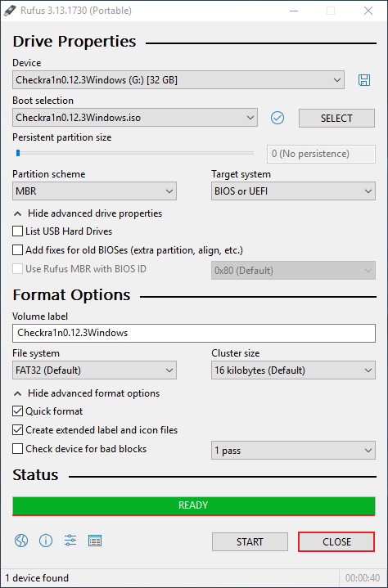Image resolution: width=388 pixels, height=588 pixels.
Task: Enable List USB Hard Drives checkbox
Action: tap(18, 231)
